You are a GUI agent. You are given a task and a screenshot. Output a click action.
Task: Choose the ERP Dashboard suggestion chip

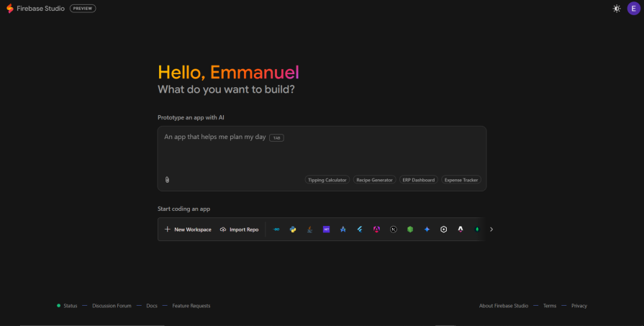419,180
